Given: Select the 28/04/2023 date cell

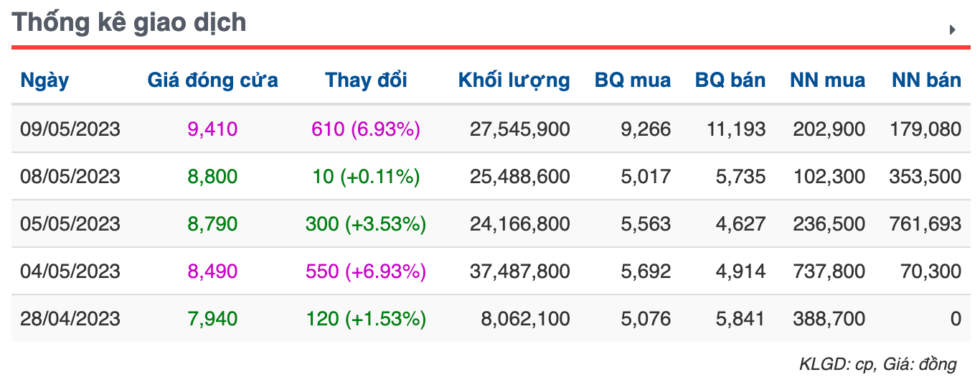Looking at the screenshot, I should point(70,318).
